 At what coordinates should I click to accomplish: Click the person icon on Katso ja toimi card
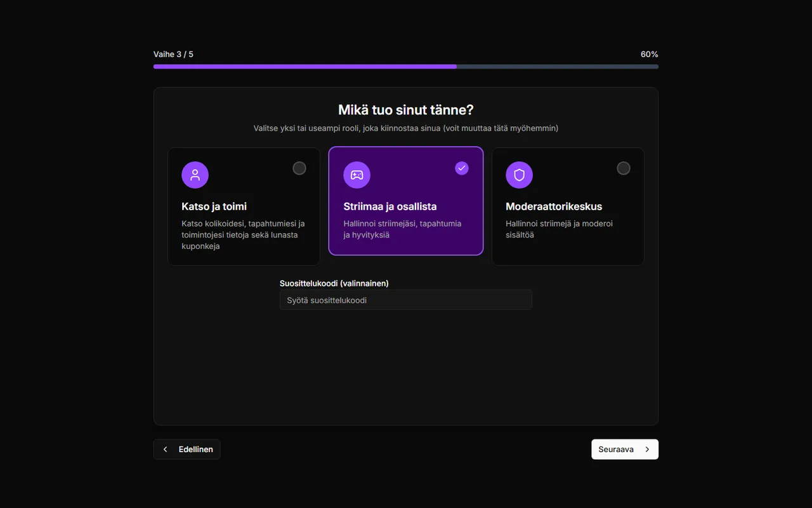(x=195, y=175)
